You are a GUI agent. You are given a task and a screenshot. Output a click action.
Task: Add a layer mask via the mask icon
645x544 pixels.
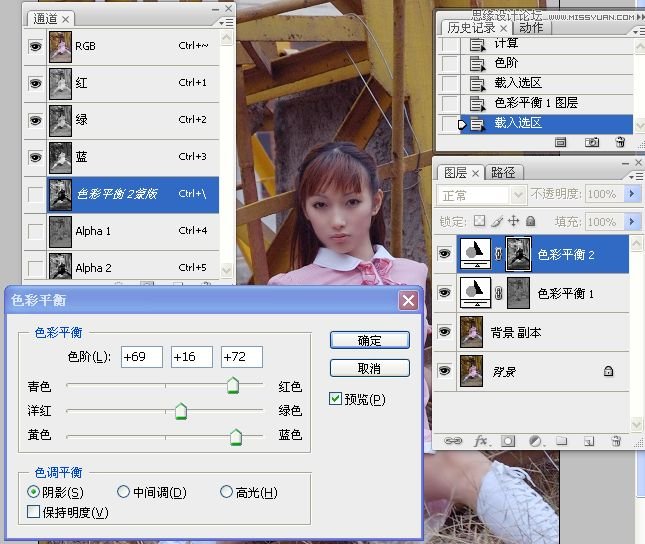point(508,441)
